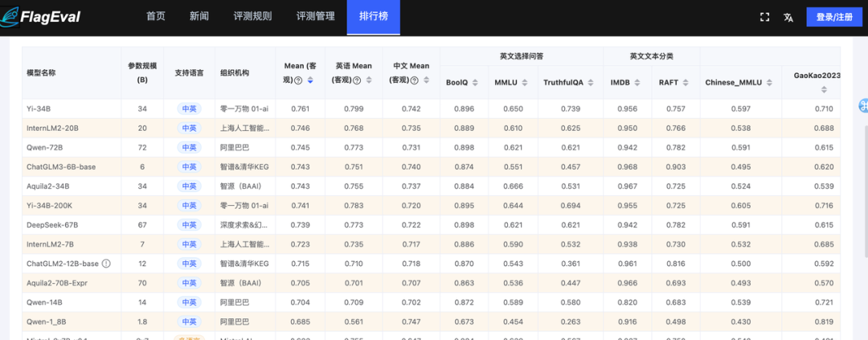Open the 新闻 tab
868x340 pixels.
click(x=199, y=17)
